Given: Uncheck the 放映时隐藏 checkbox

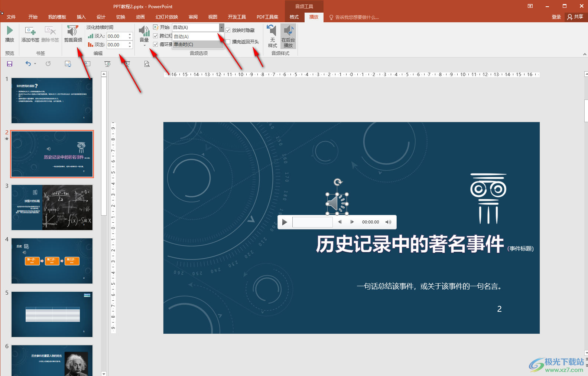Looking at the screenshot, I should pos(228,30).
